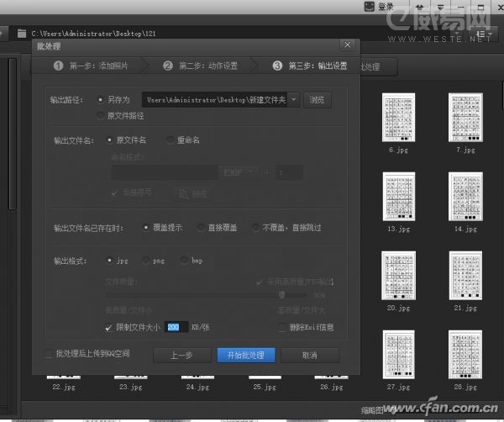Select the 重命名 radio button
This screenshot has height=422, width=504.
pyautogui.click(x=170, y=140)
